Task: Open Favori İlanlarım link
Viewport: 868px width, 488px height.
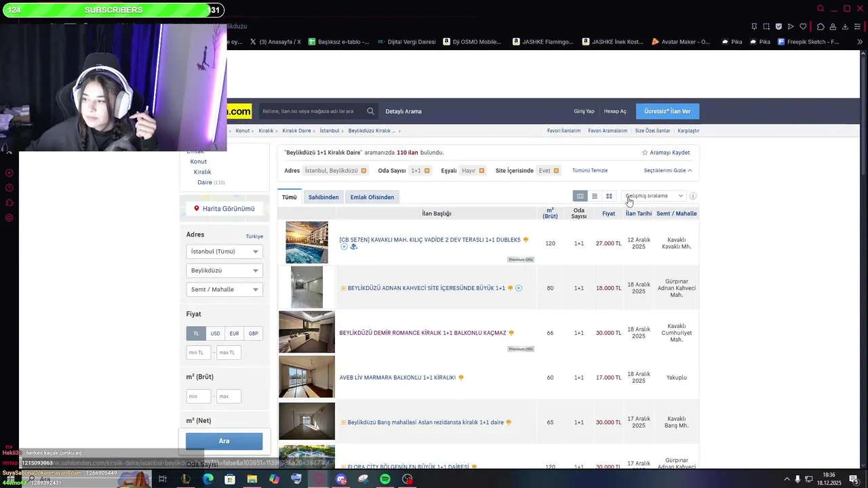Action: click(x=564, y=131)
